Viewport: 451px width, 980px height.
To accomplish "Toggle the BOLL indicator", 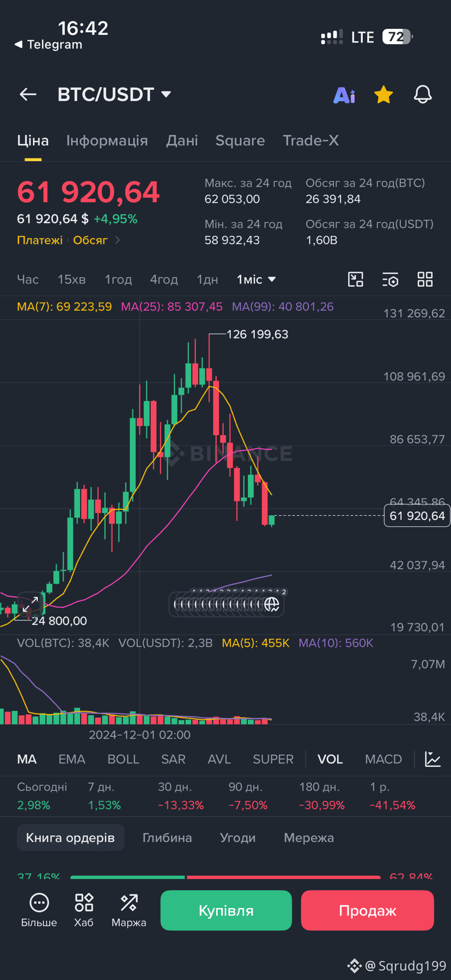I will pyautogui.click(x=123, y=759).
